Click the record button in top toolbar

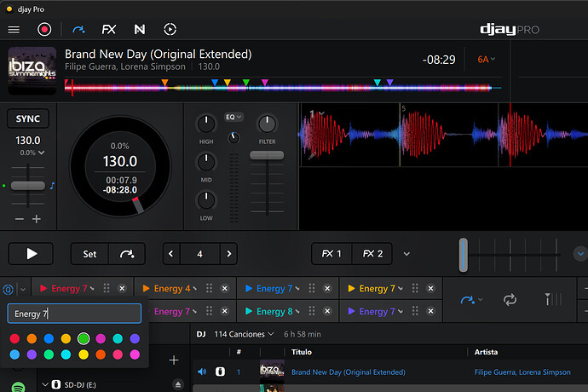(44, 29)
